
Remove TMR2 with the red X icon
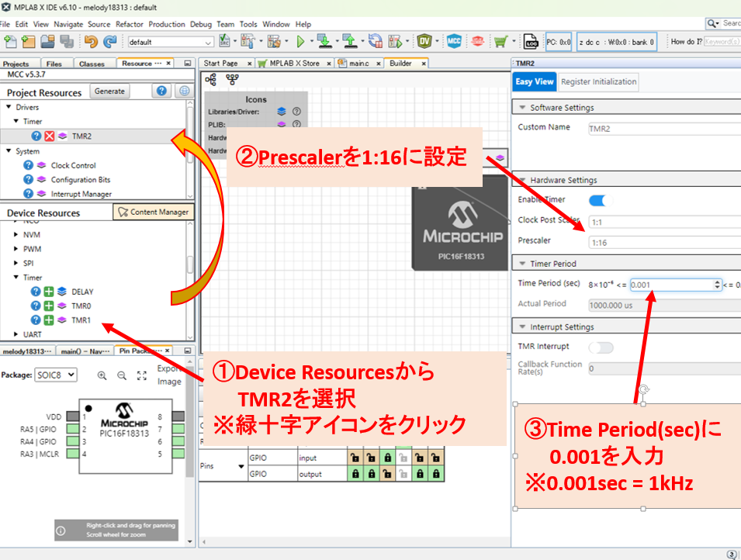point(49,137)
